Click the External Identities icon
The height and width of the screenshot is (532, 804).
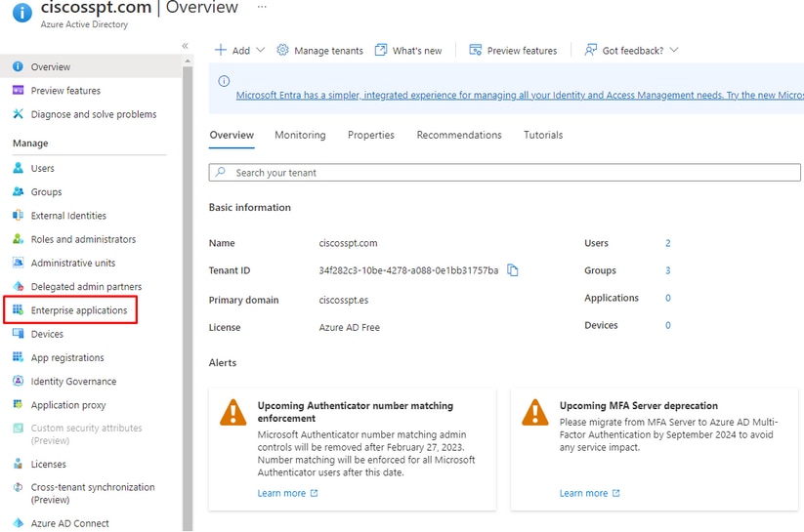point(18,216)
